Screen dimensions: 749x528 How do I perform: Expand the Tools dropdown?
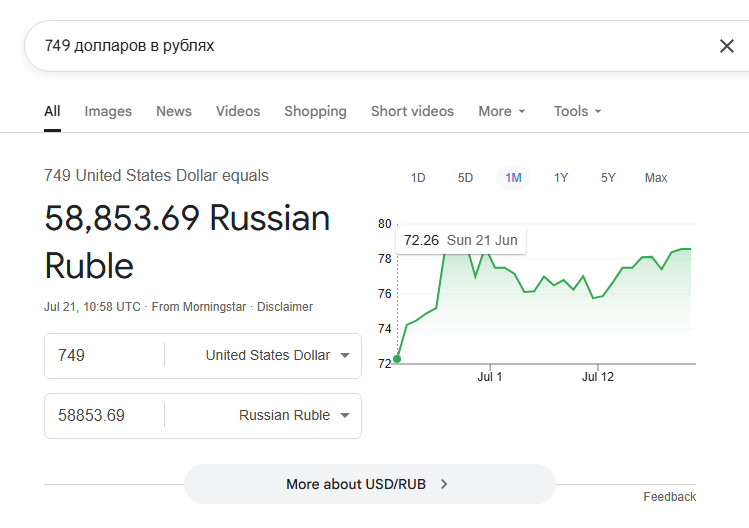(577, 111)
